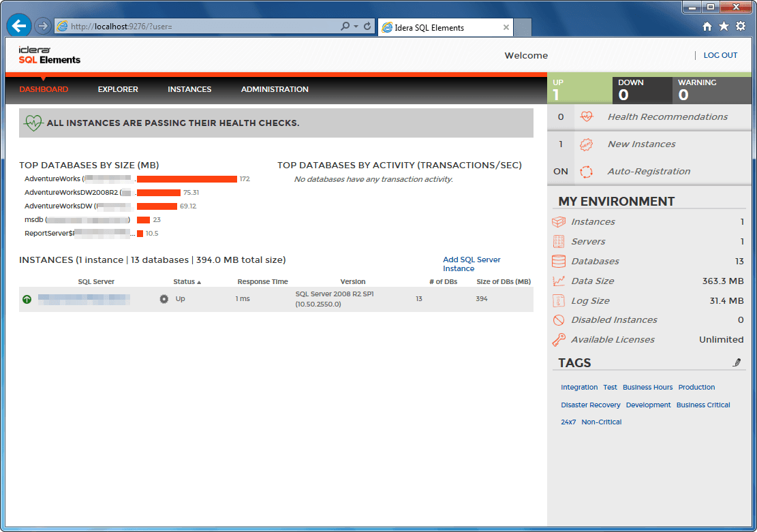This screenshot has height=532, width=757.
Task: Click the AdventureWorks 172 MB size bar
Action: [187, 179]
